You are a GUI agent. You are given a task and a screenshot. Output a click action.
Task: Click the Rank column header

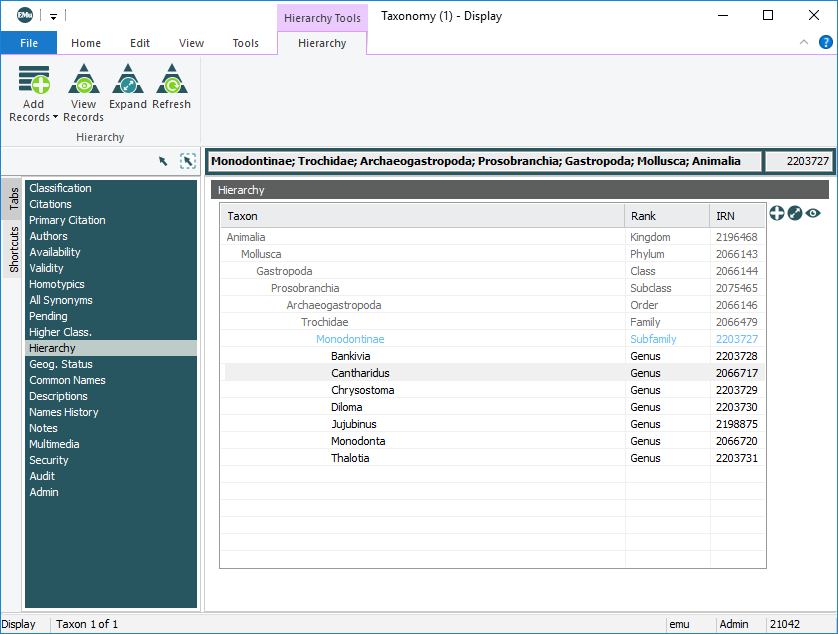(644, 216)
